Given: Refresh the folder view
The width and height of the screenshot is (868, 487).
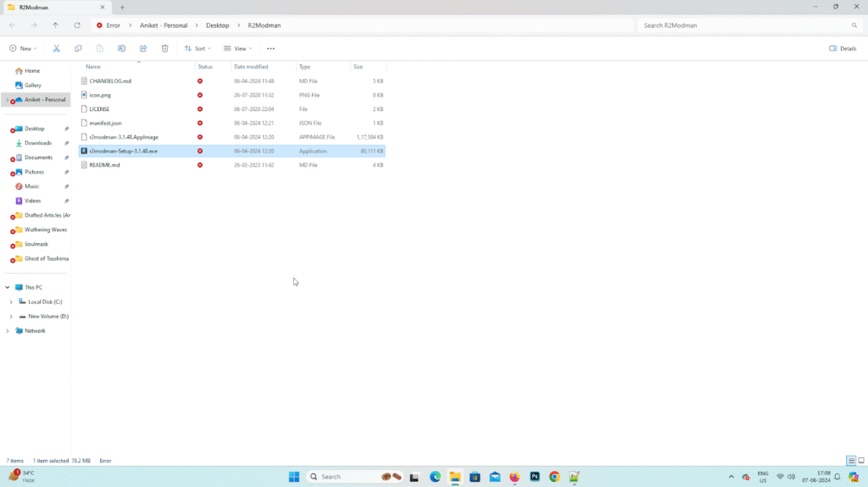Looking at the screenshot, I should pos(77,25).
